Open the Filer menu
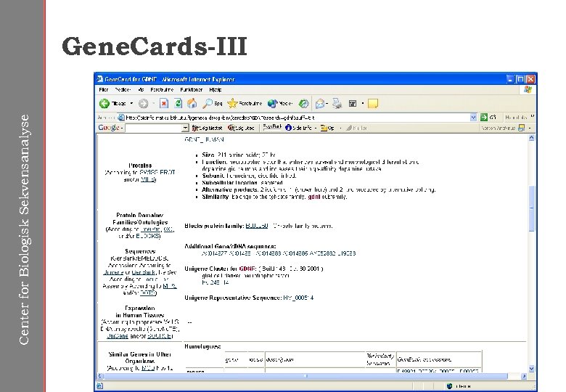 (x=104, y=89)
